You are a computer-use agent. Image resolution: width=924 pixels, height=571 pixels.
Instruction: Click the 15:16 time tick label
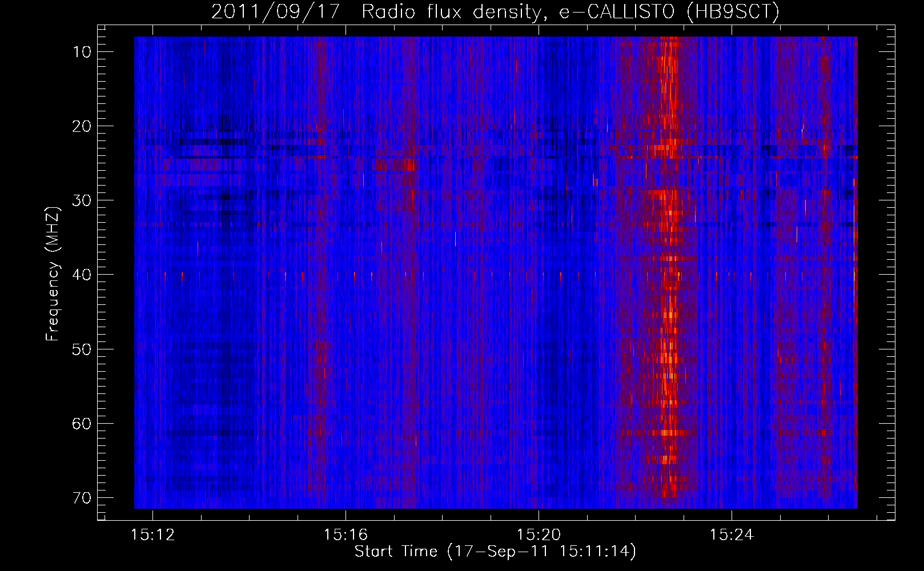(x=346, y=535)
